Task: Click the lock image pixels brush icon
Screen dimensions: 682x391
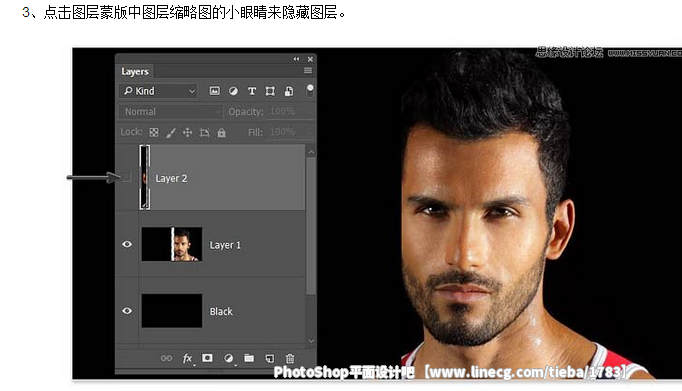Action: pyautogui.click(x=170, y=132)
